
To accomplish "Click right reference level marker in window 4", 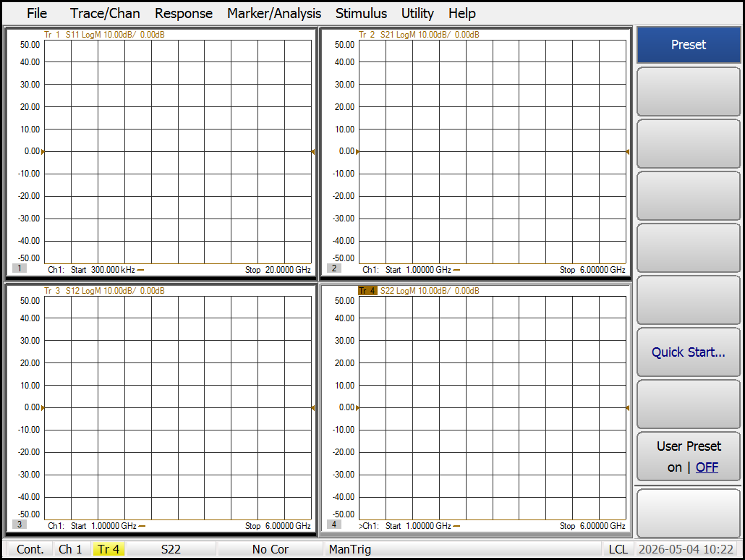I will 628,408.
